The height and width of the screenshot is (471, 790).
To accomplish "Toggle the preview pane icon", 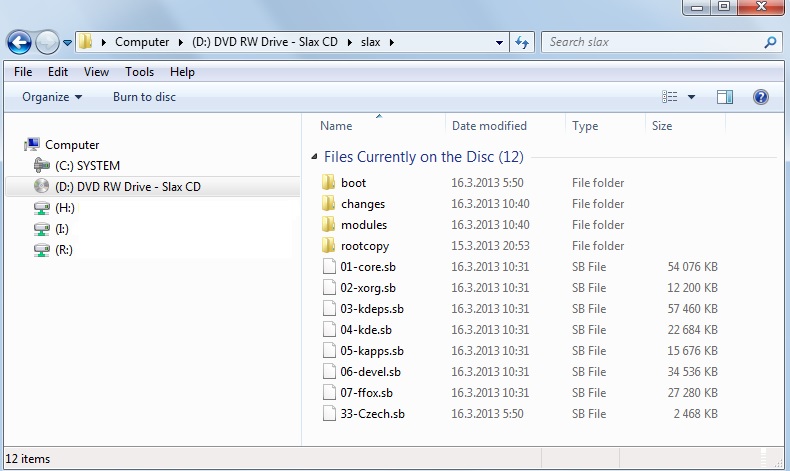I will coord(725,97).
